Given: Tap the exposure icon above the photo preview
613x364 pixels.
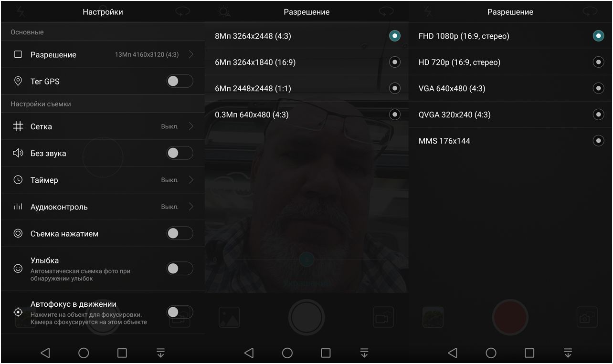Looking at the screenshot, I should click(x=224, y=11).
